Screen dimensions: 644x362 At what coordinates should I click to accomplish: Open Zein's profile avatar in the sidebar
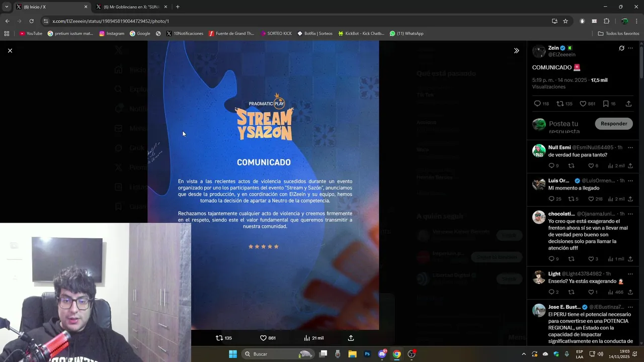tap(539, 51)
